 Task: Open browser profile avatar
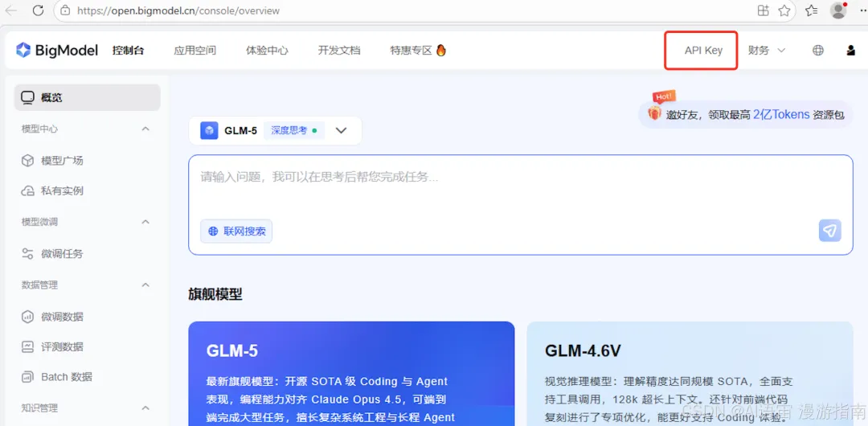(x=838, y=10)
